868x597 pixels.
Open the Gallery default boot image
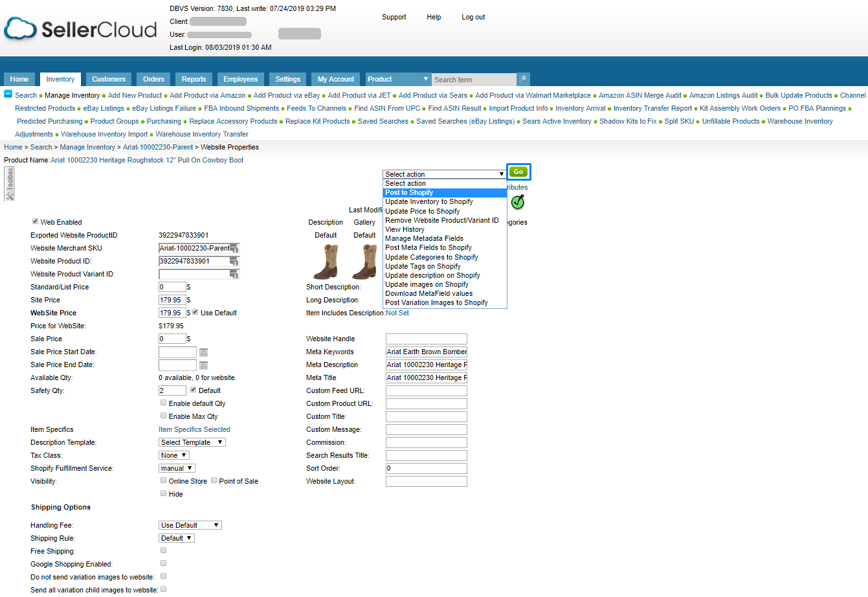click(x=364, y=262)
